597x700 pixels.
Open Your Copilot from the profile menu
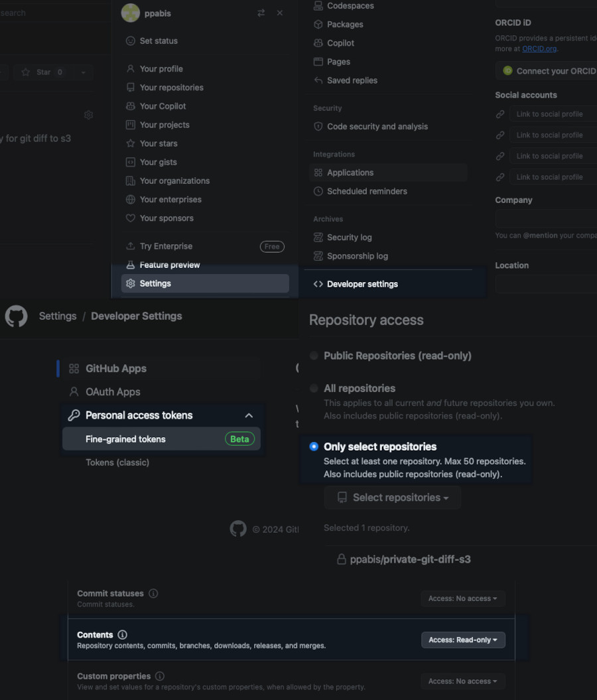click(164, 106)
